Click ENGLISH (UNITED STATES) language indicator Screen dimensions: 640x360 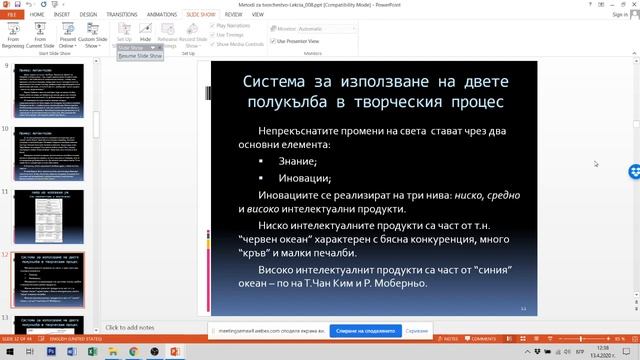tap(76, 339)
